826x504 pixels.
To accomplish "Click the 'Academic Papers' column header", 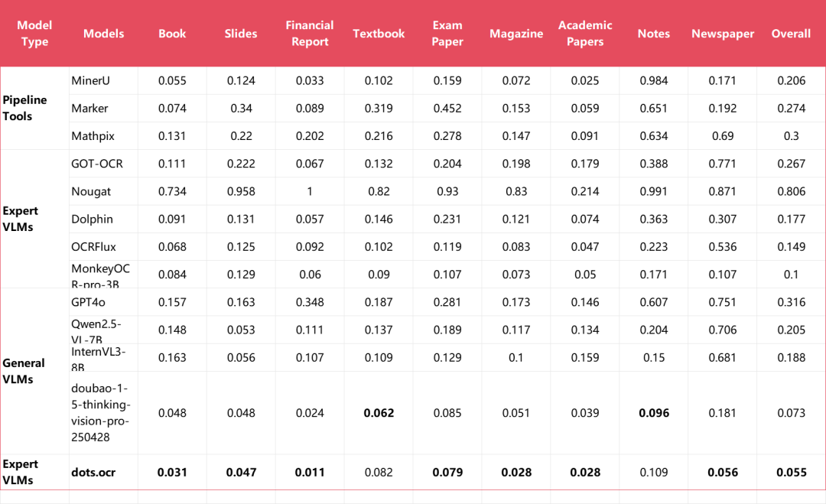I will coord(585,33).
